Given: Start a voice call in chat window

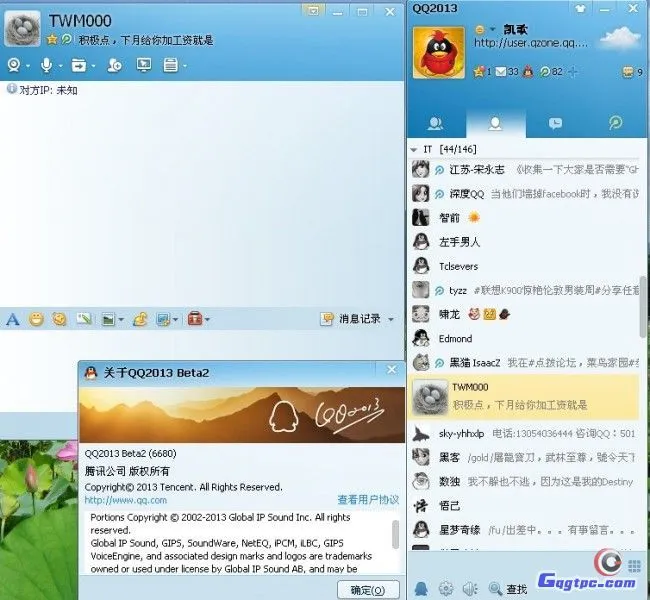Looking at the screenshot, I should point(46,65).
